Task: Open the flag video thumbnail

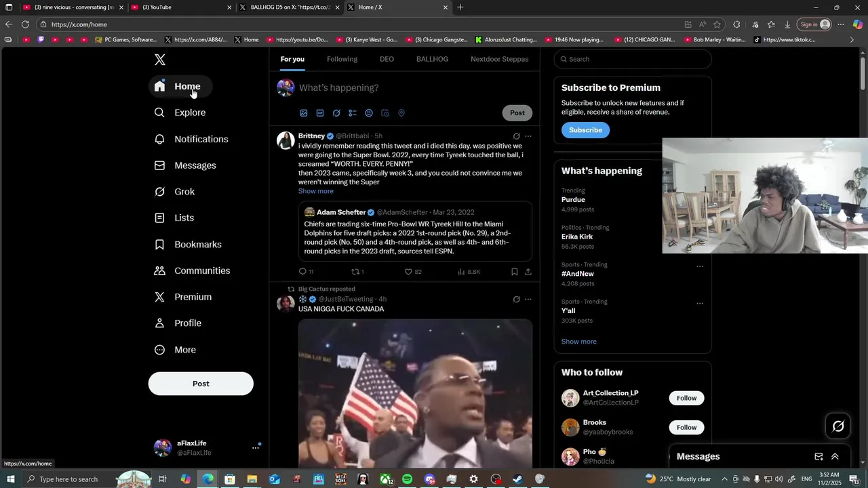Action: tap(415, 393)
